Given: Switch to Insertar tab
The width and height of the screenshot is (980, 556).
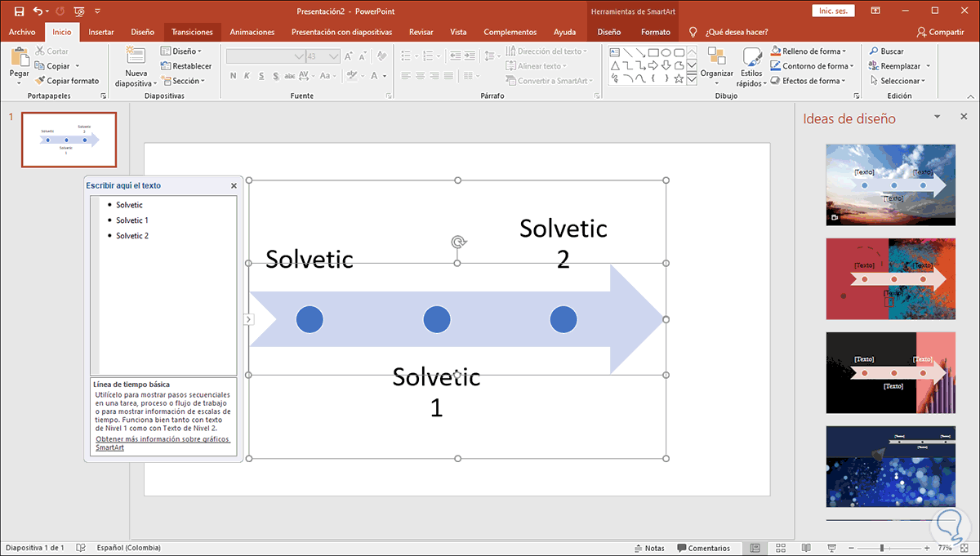Looking at the screenshot, I should coord(100,32).
